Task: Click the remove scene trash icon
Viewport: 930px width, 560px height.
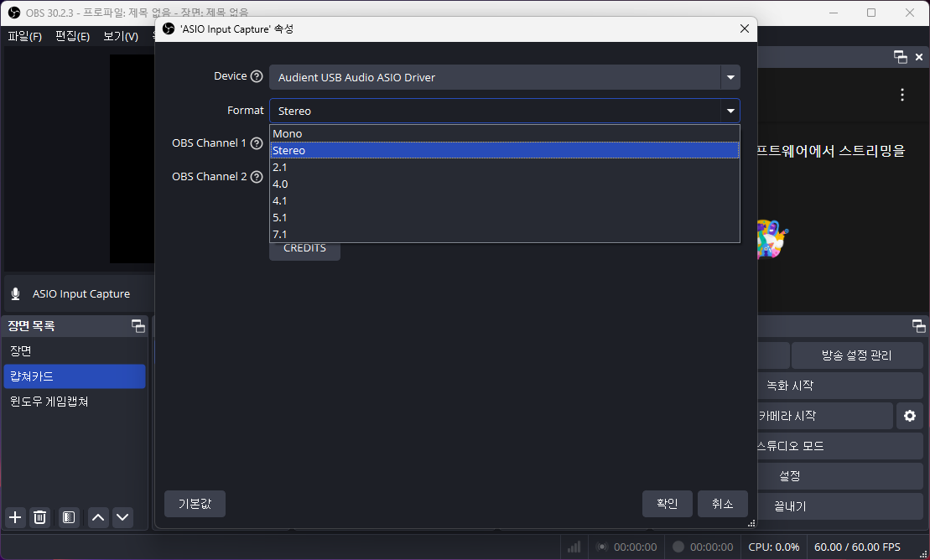Action: click(39, 517)
